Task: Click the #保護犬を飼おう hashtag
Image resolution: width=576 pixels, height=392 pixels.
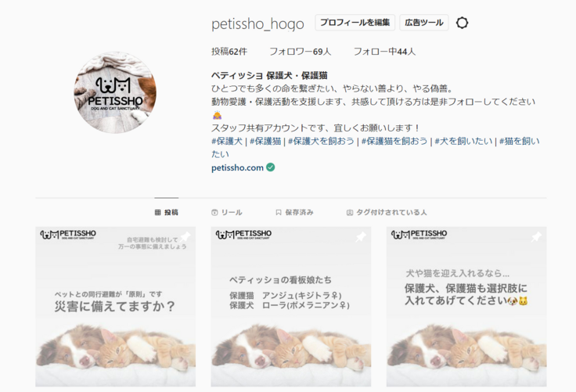Action: click(321, 141)
